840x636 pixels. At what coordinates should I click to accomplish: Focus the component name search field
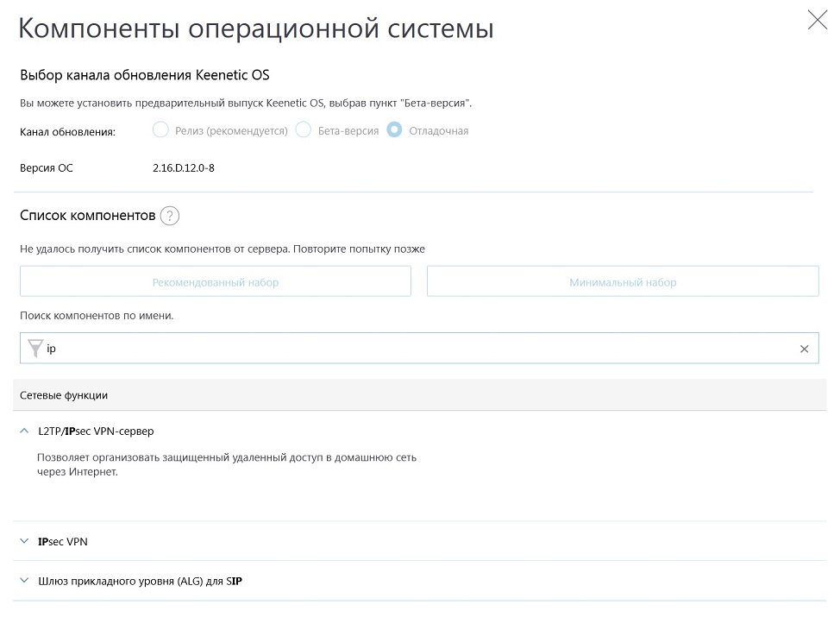[x=414, y=349]
